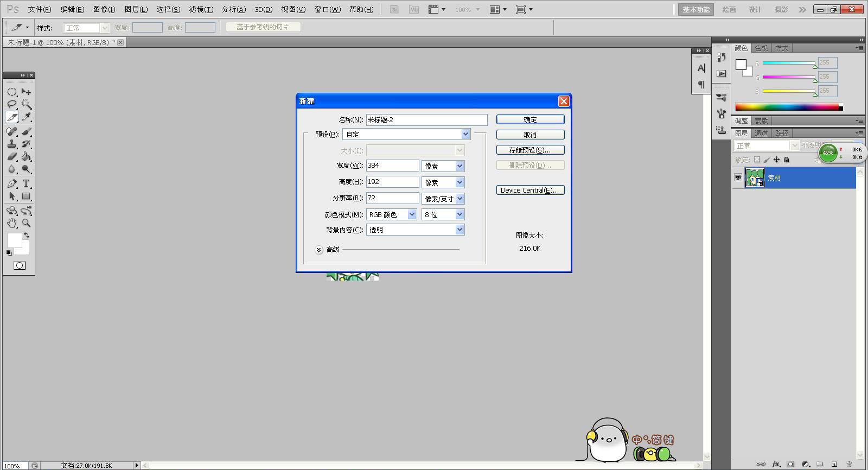This screenshot has height=470, width=868.
Task: Click the R channel slider
Action: [x=789, y=63]
